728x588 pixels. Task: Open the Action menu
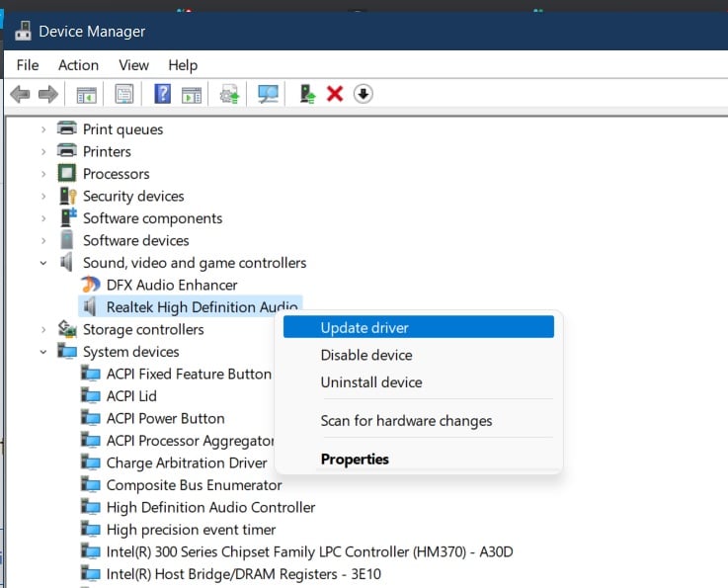[x=78, y=65]
